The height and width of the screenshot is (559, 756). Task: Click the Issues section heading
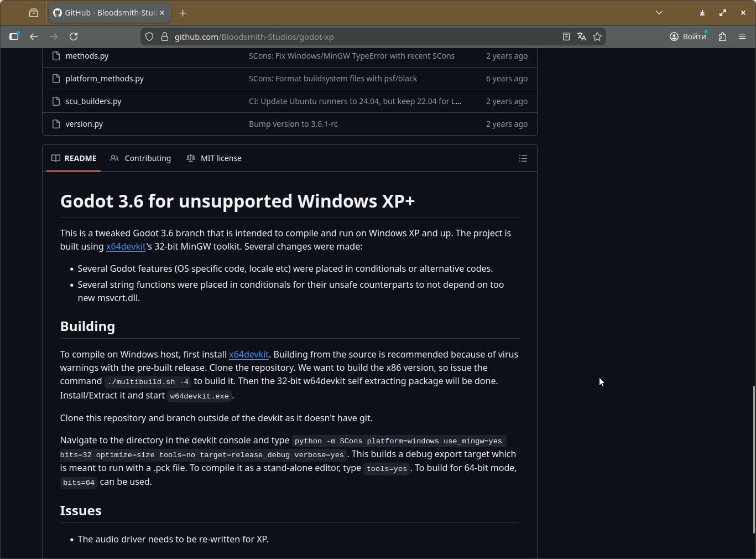(x=81, y=510)
